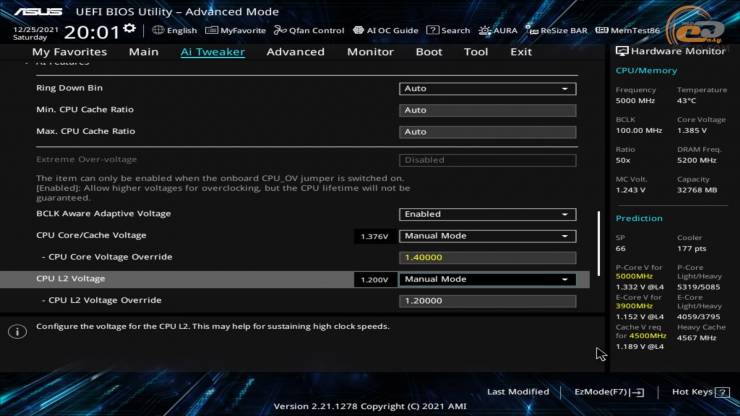Go to the Boot tab

(x=429, y=52)
